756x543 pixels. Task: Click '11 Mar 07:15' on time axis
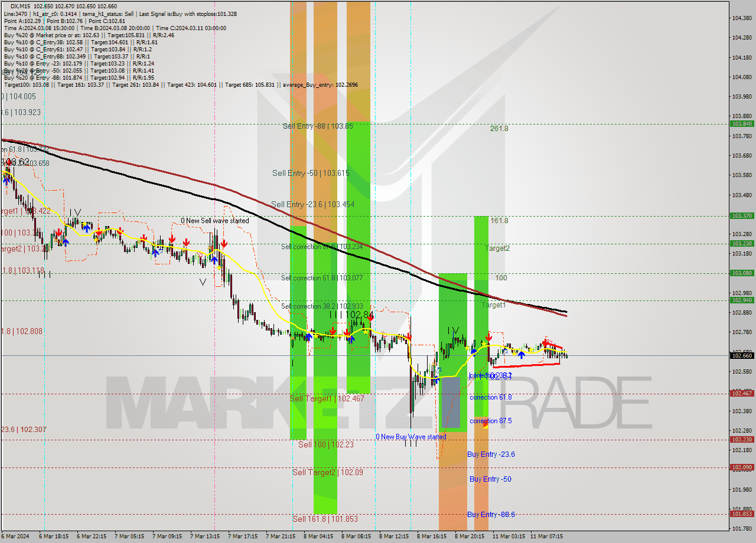(546, 537)
